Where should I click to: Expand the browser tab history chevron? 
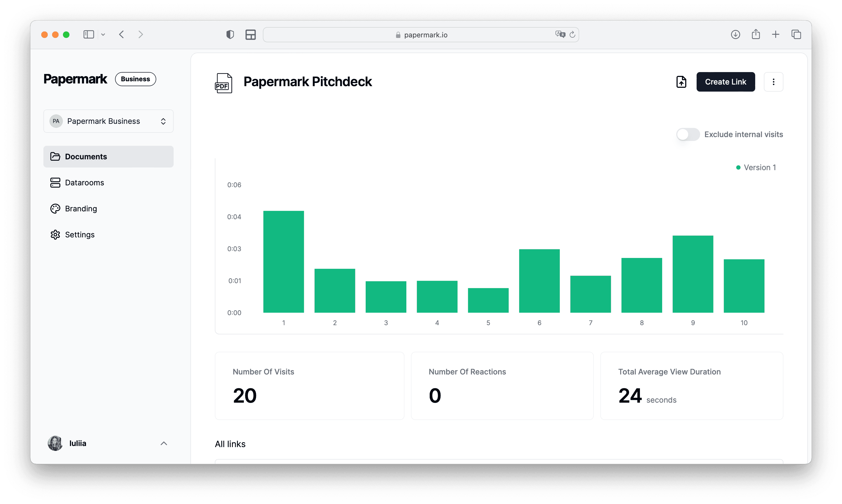[x=103, y=34]
